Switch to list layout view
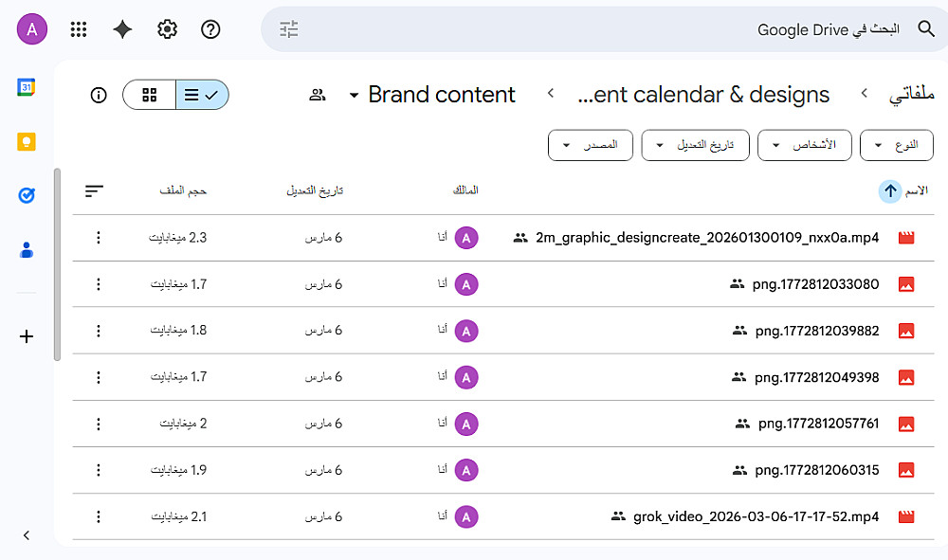 pyautogui.click(x=201, y=95)
